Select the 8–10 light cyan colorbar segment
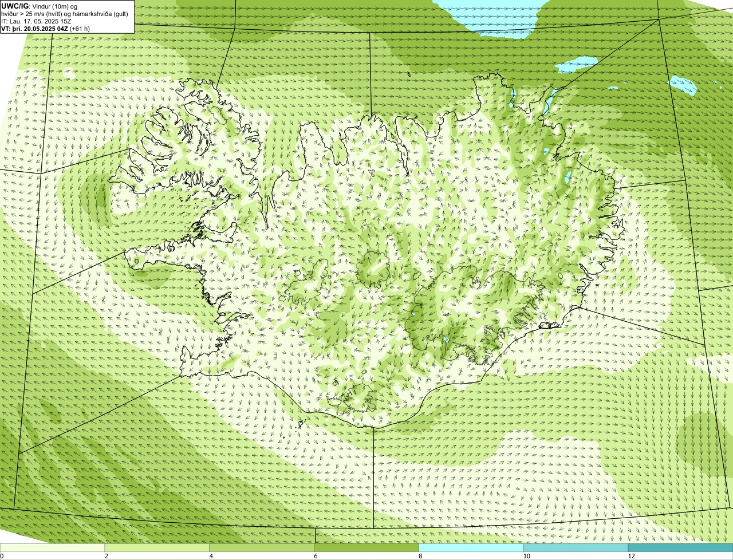 click(x=472, y=547)
